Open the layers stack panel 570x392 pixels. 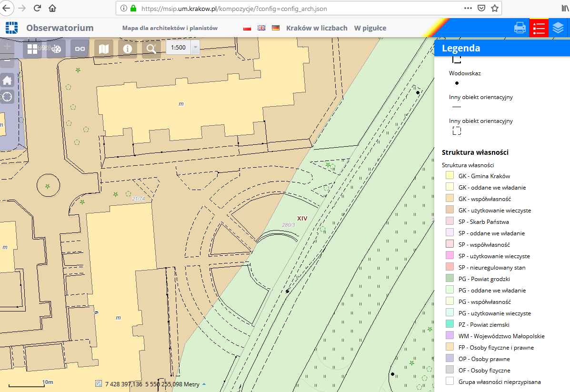(558, 28)
